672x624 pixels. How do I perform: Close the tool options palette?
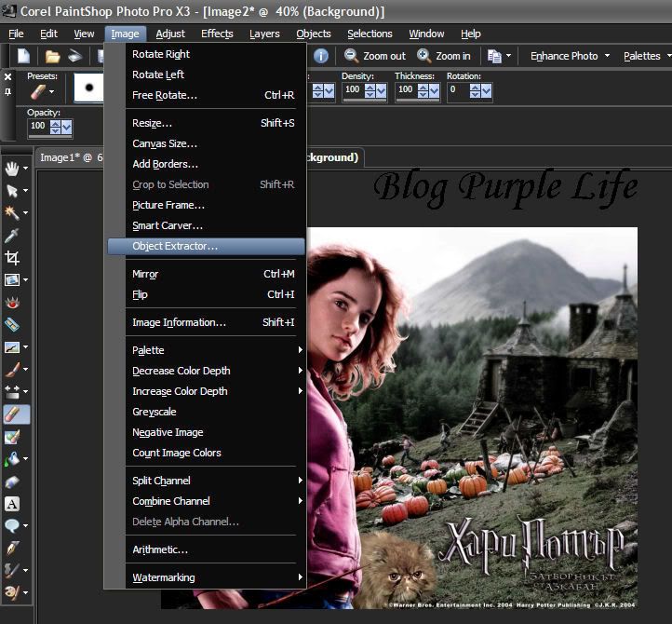pos(7,77)
